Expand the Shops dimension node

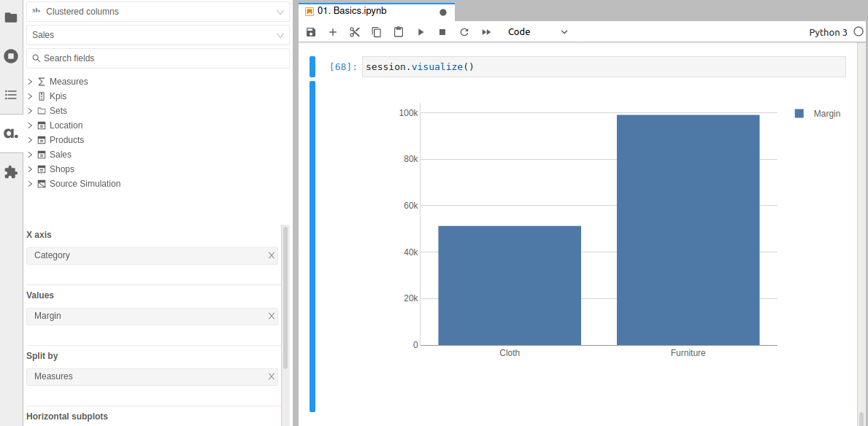point(30,169)
